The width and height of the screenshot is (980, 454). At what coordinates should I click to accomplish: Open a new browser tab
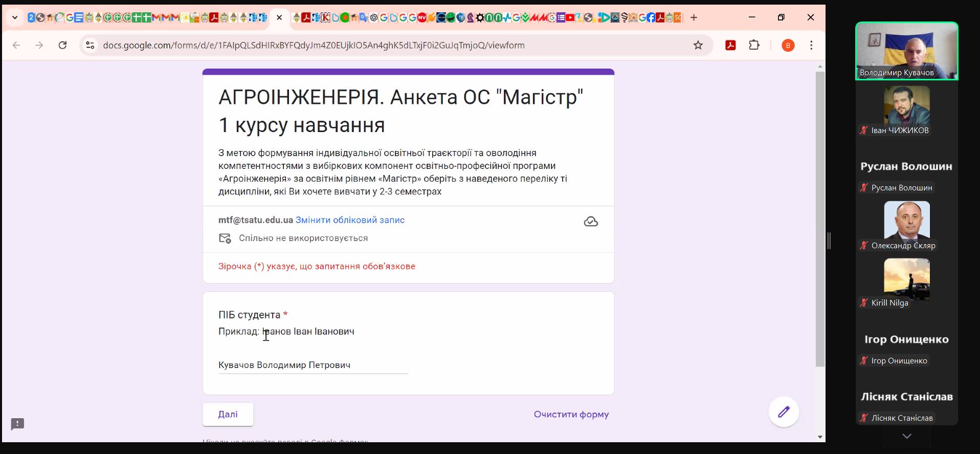pyautogui.click(x=694, y=17)
